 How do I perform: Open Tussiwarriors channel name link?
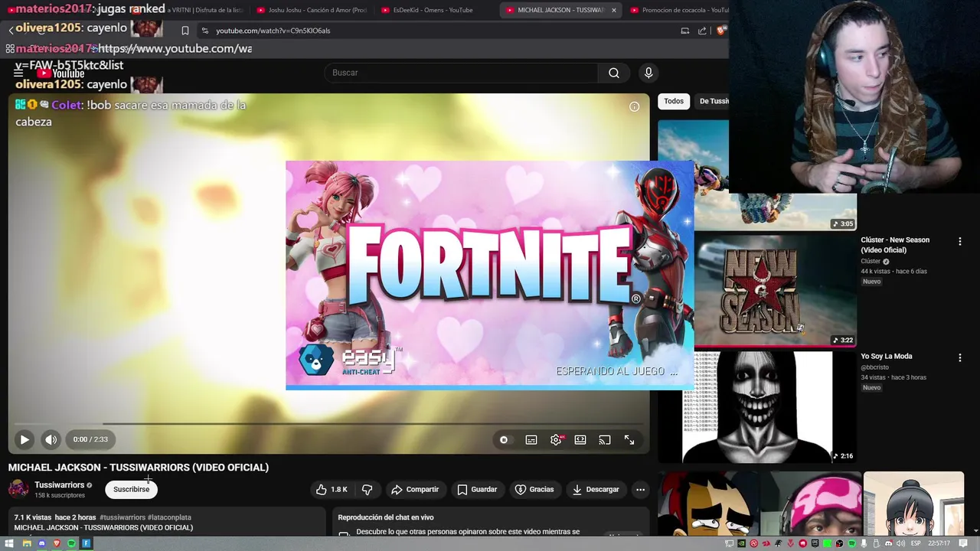click(59, 485)
